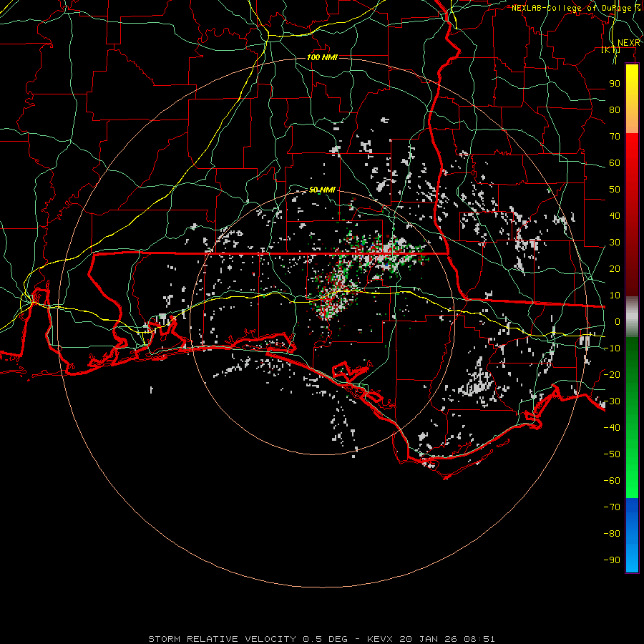The height and width of the screenshot is (644, 644).
Task: Click the "NEXR" label near the color bar
Action: click(629, 43)
